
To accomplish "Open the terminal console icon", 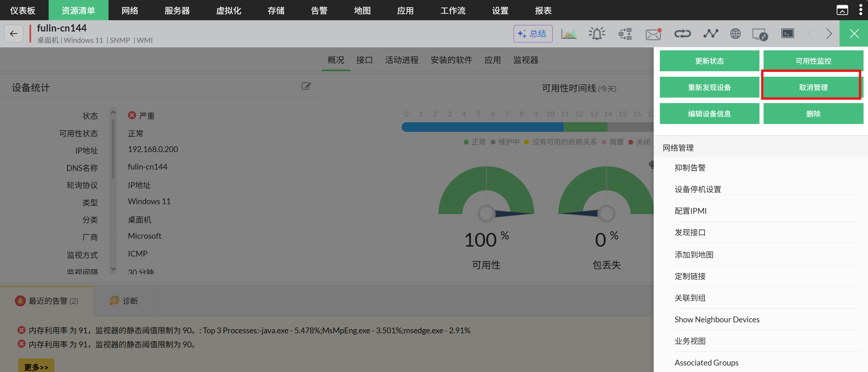I will coord(788,34).
